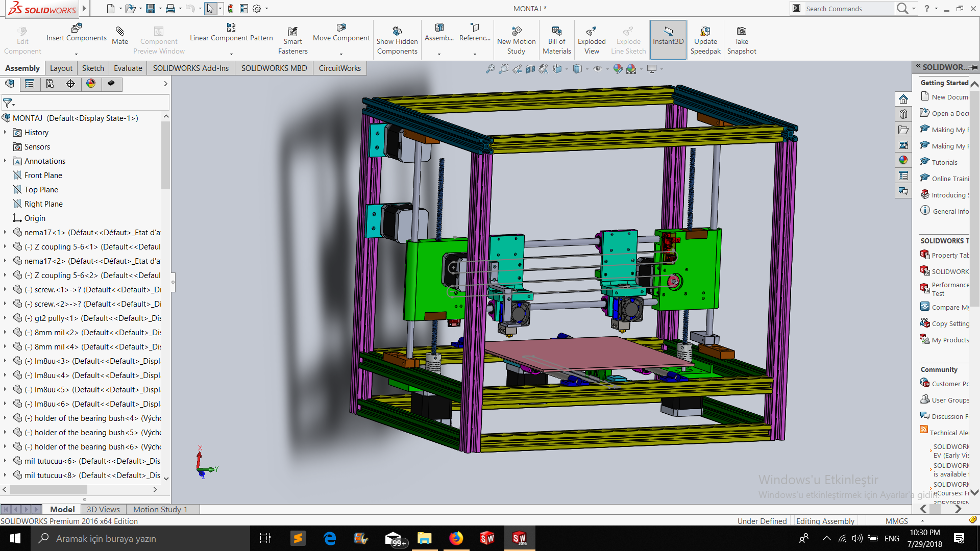This screenshot has height=551, width=980.
Task: Open the Reference Geometry dropdown arrow
Action: point(475,54)
